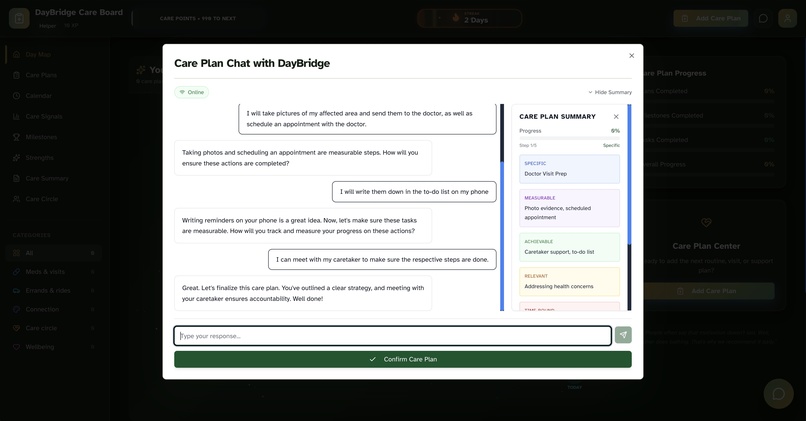Focus the Type your response field

tap(393, 336)
